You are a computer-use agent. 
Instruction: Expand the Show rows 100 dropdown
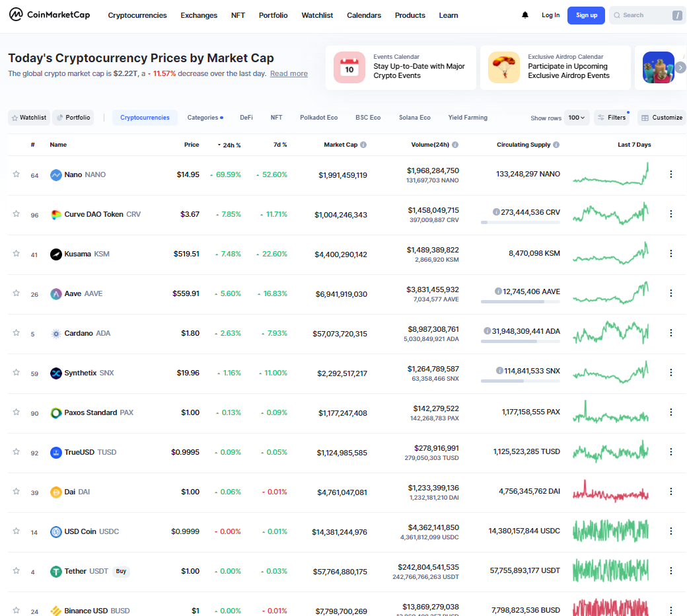point(577,118)
